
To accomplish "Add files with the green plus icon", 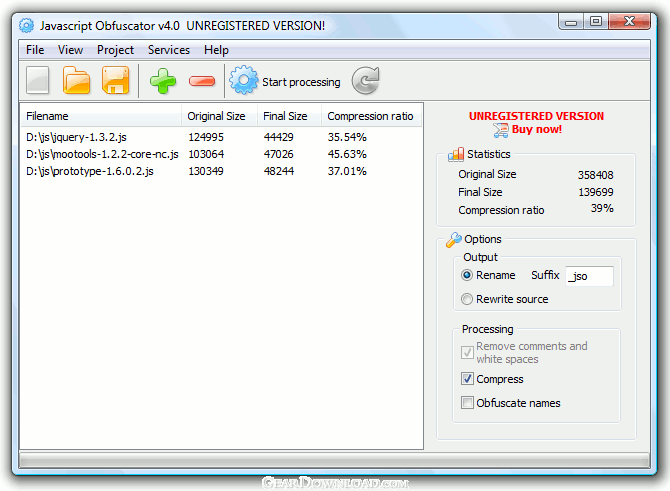I will [x=163, y=80].
